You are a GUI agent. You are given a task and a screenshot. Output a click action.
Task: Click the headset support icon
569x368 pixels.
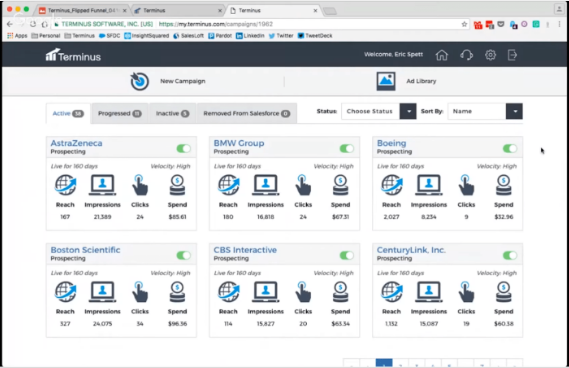point(466,55)
